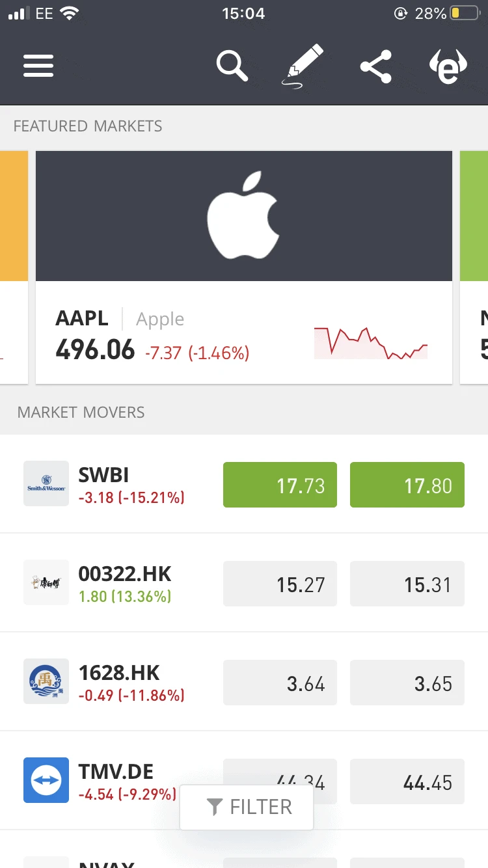488x868 pixels.
Task: Tap 1628.HK sell price 3.64
Action: [x=280, y=683]
